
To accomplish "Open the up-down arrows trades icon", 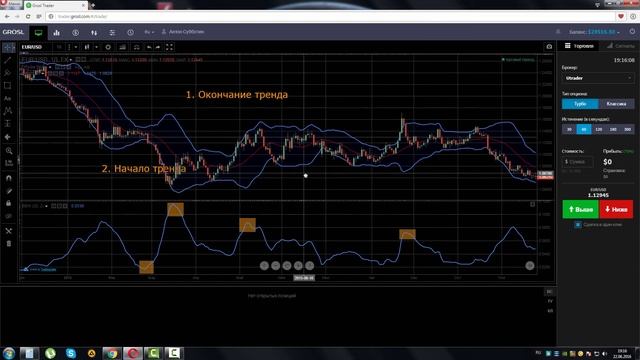I will pyautogui.click(x=94, y=33).
